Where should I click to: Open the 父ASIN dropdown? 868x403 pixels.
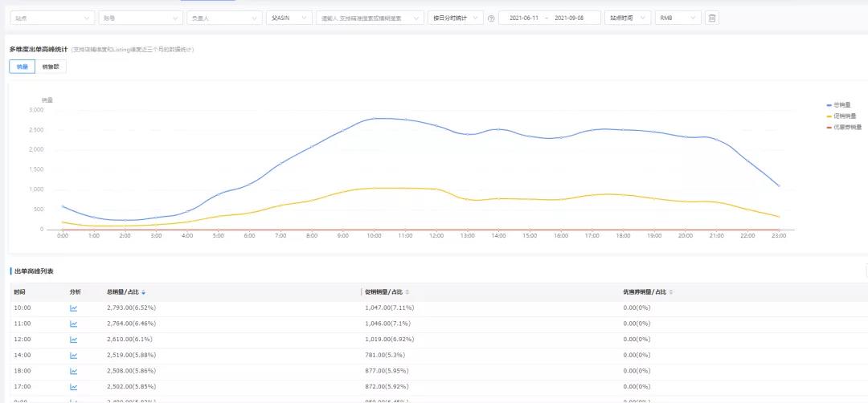click(289, 18)
